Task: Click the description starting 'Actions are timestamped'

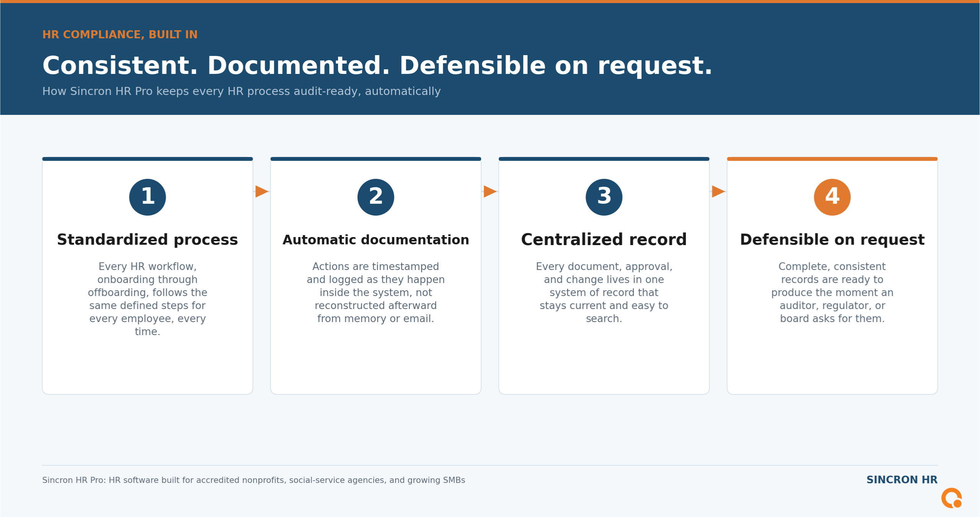Action: pyautogui.click(x=376, y=292)
